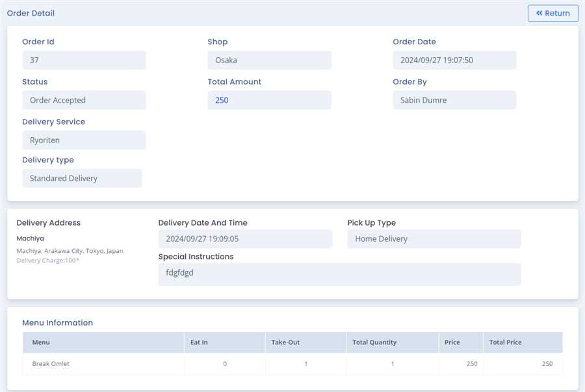The width and height of the screenshot is (585, 392).
Task: Click the Delivery Date And Time field
Action: [245, 239]
